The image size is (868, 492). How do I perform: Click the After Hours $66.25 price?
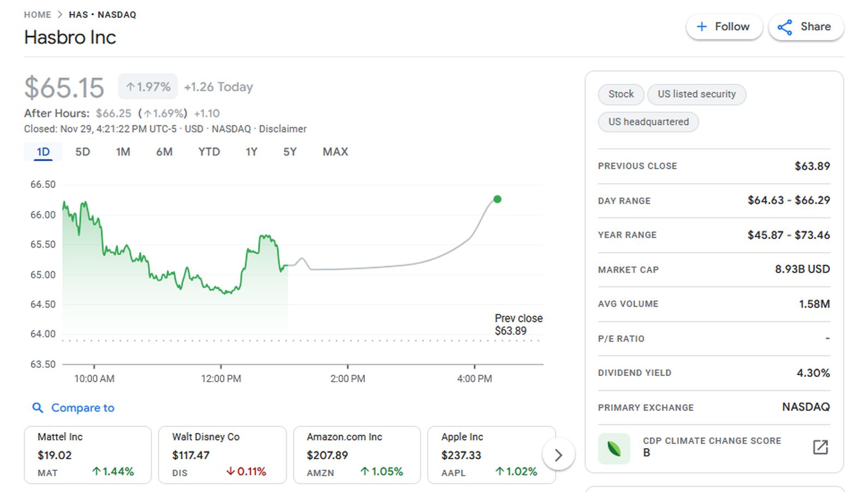(x=114, y=113)
